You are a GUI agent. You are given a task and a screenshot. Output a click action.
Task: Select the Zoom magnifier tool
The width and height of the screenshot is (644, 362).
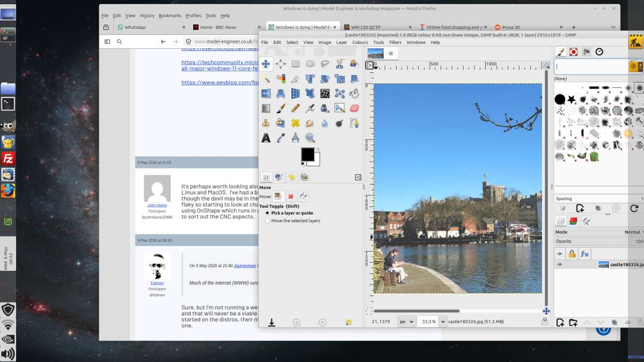click(310, 138)
